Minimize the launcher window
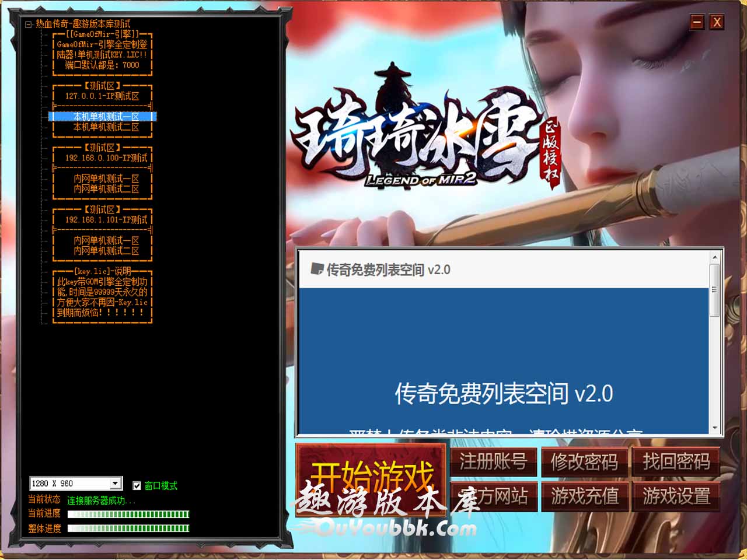747x560 pixels. (697, 22)
